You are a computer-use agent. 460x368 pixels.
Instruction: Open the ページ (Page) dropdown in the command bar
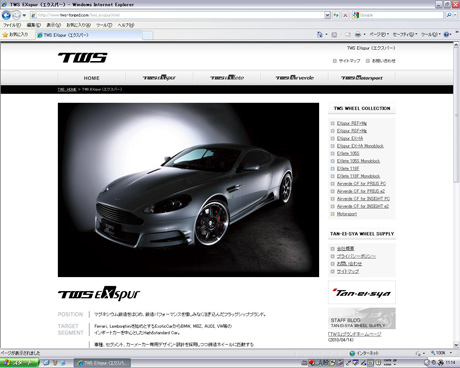tap(379, 34)
